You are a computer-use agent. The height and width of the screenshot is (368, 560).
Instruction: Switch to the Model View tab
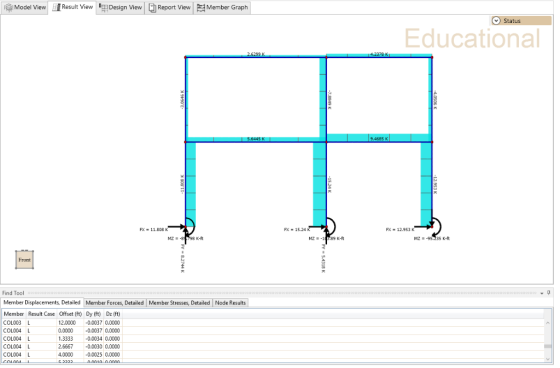pos(25,7)
